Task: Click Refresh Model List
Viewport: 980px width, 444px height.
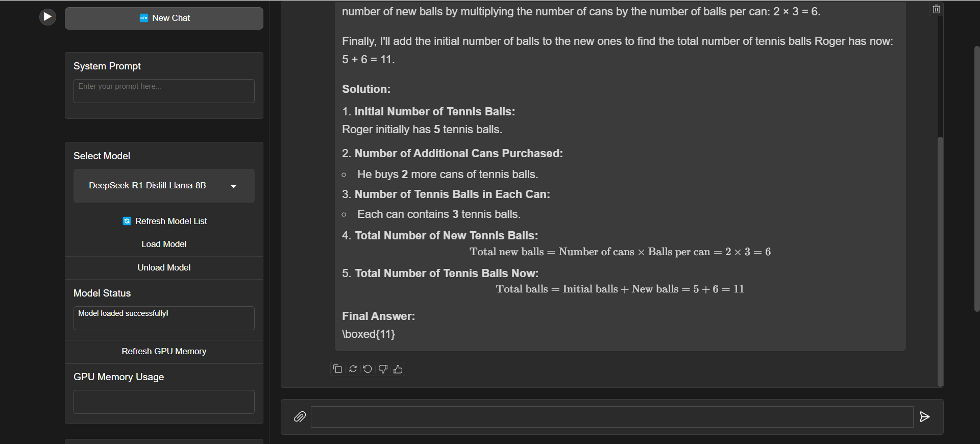Action: pos(164,221)
